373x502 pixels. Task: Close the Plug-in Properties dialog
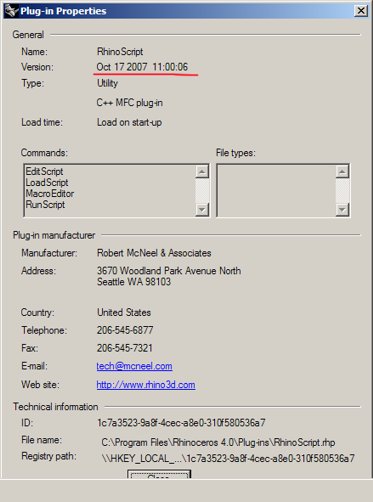click(x=361, y=11)
